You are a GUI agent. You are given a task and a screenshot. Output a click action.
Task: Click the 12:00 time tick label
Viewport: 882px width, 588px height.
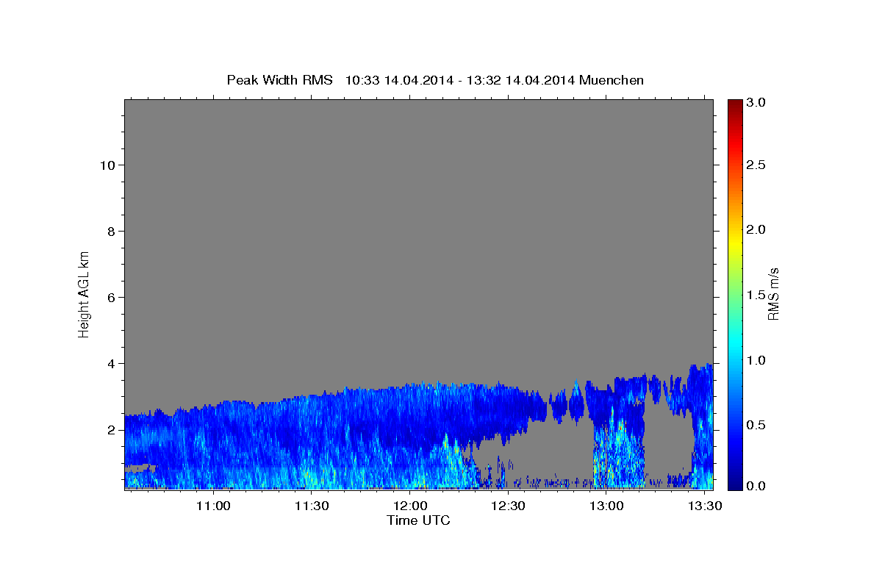(x=410, y=506)
